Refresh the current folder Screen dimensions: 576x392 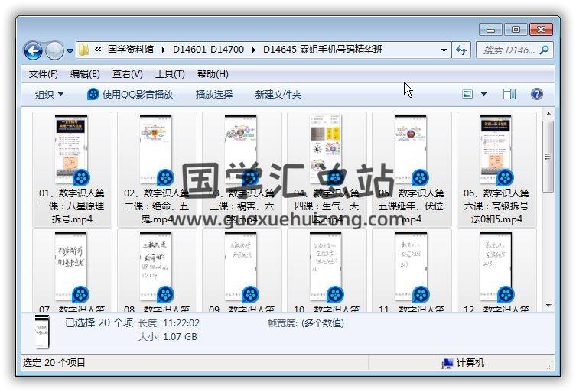[461, 50]
